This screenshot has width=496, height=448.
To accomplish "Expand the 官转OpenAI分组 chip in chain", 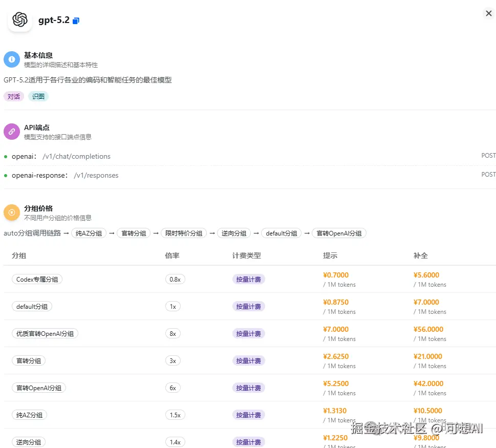I will (x=339, y=233).
